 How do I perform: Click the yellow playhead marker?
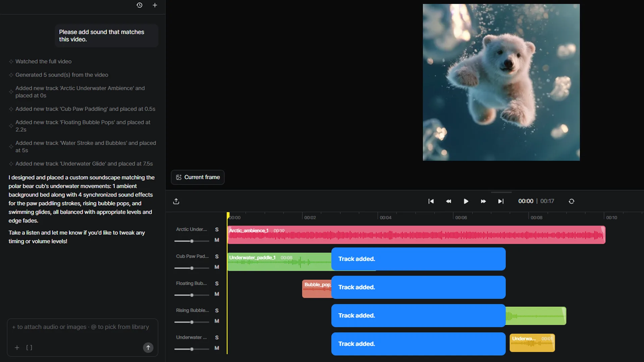point(228,215)
